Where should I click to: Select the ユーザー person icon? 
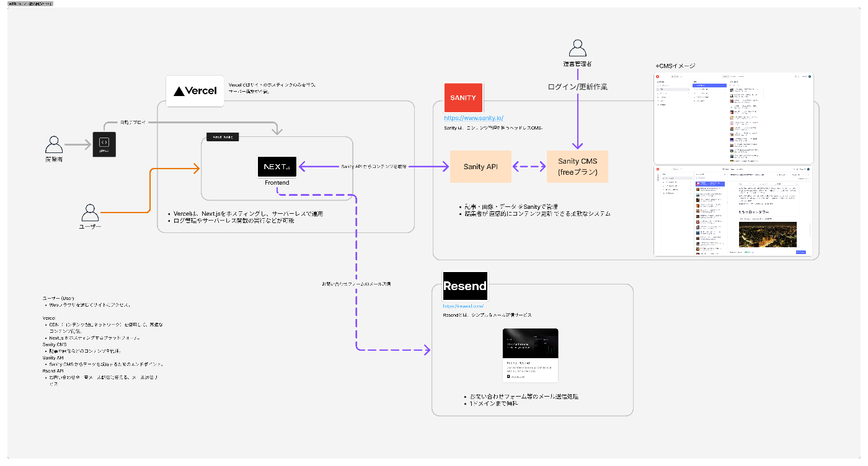click(91, 213)
